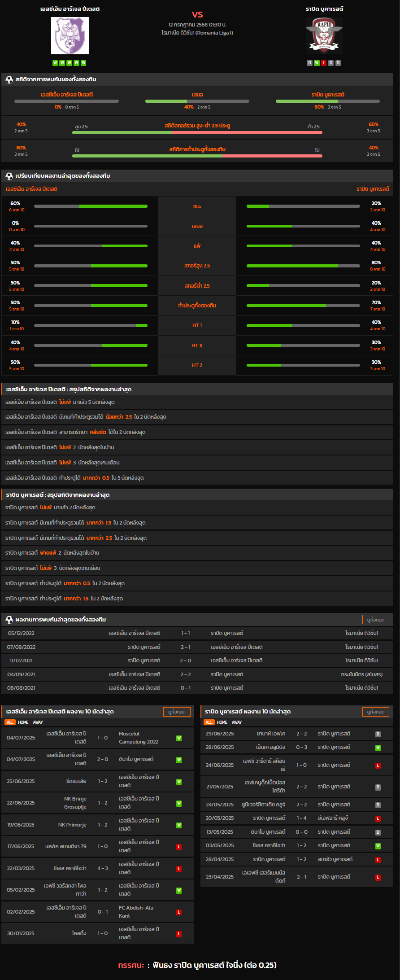
Task: Click the '1 - 0' score in the Muscelul Campulung row
Action: click(103, 738)
